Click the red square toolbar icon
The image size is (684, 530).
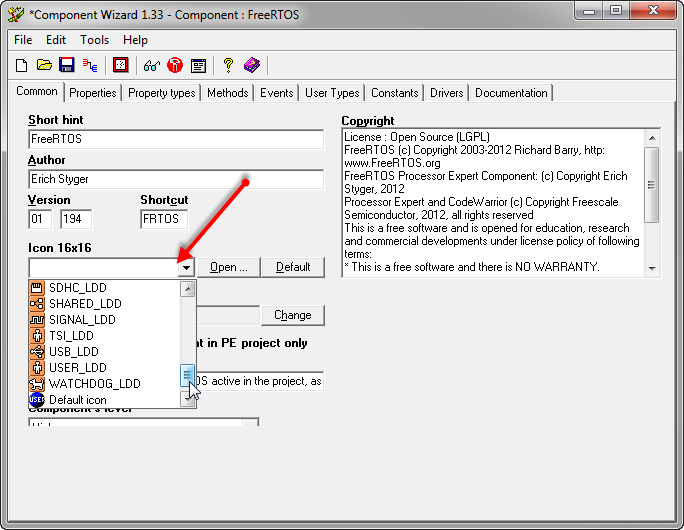pyautogui.click(x=121, y=65)
